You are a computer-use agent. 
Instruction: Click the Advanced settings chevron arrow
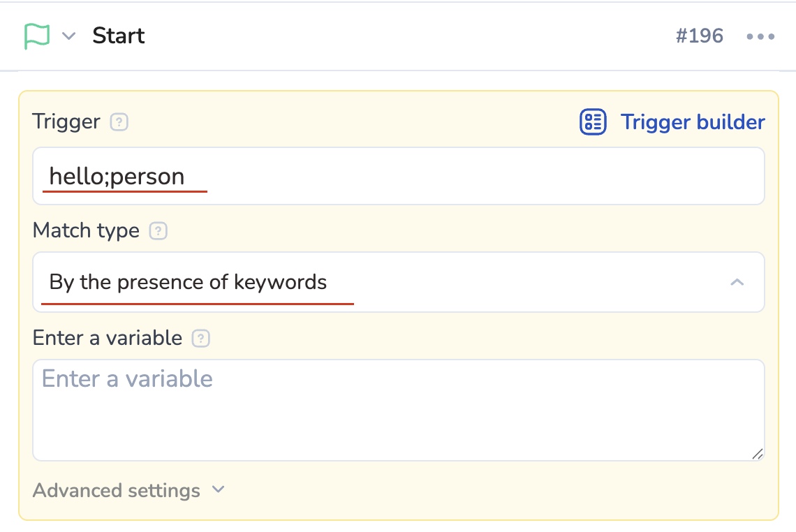click(x=219, y=490)
